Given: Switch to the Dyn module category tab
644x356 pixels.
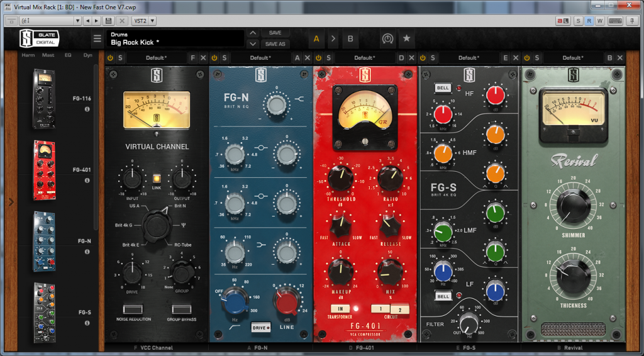Looking at the screenshot, I should (x=88, y=55).
